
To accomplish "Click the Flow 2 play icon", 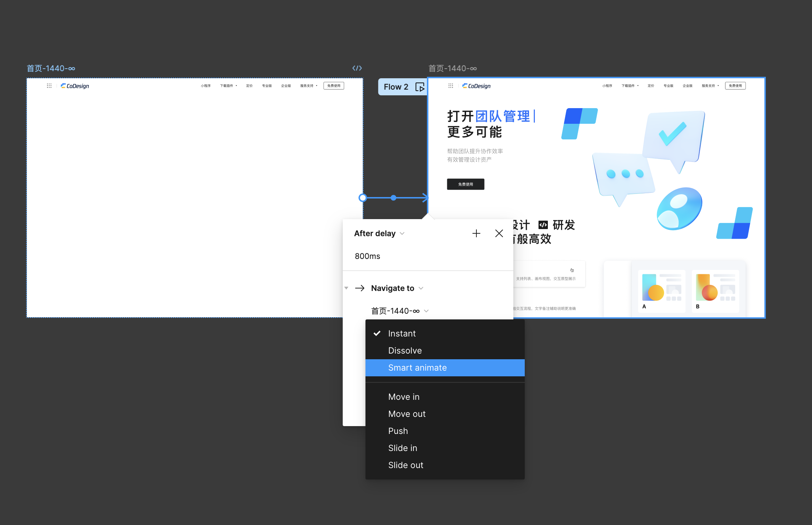I will [420, 87].
